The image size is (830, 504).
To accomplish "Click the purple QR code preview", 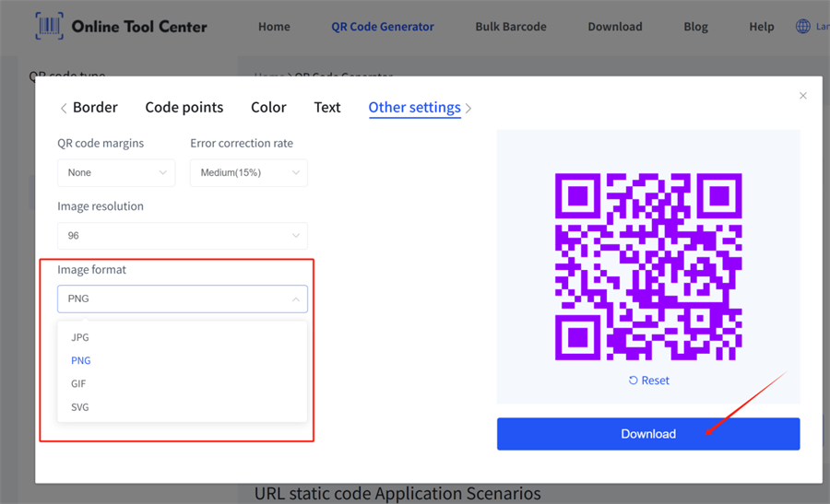I will click(x=648, y=266).
